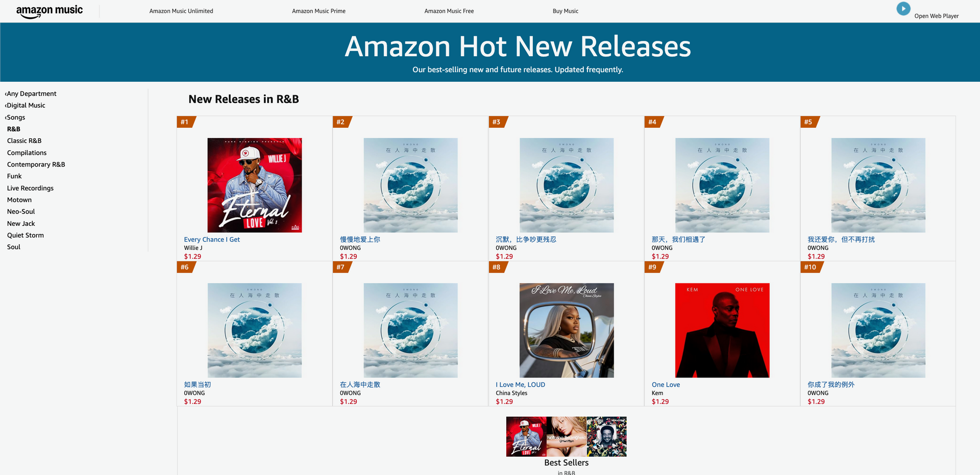This screenshot has width=980, height=475.
Task: Open the Amazon Music Prime tab
Action: tap(318, 11)
